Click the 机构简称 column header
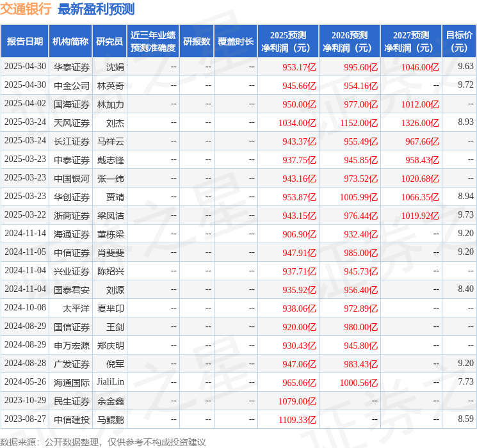 70,42
